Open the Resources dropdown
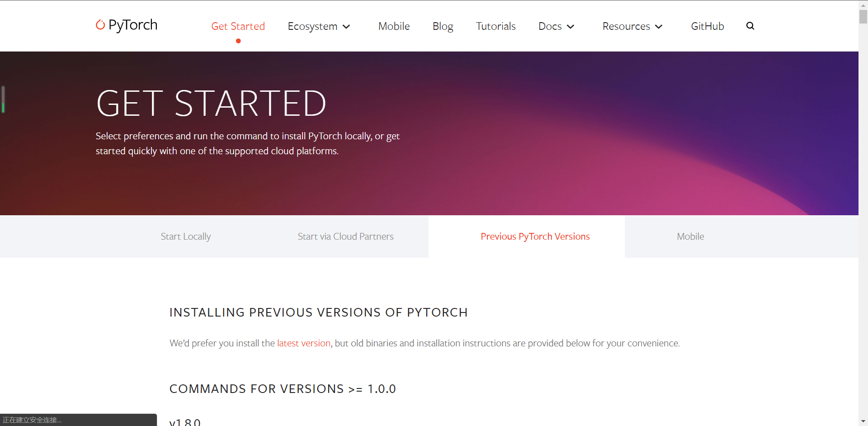This screenshot has height=426, width=868. (x=632, y=26)
